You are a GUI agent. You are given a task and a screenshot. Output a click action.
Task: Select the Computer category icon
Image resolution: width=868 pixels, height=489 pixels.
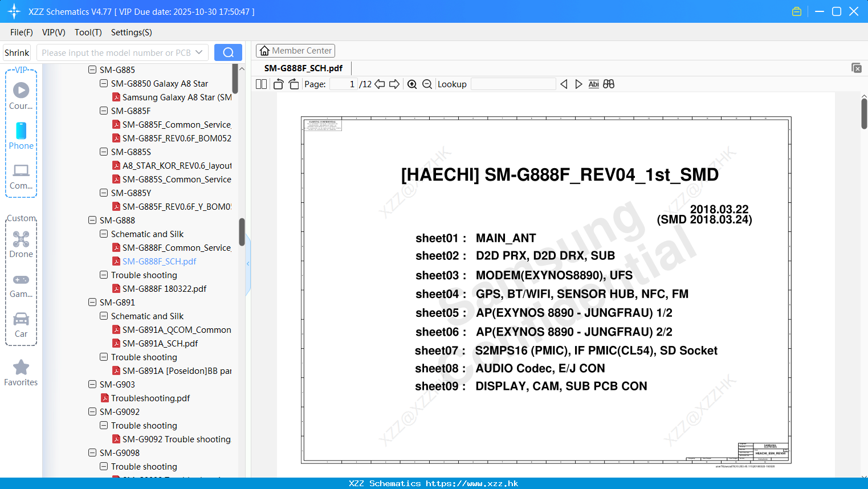click(21, 176)
